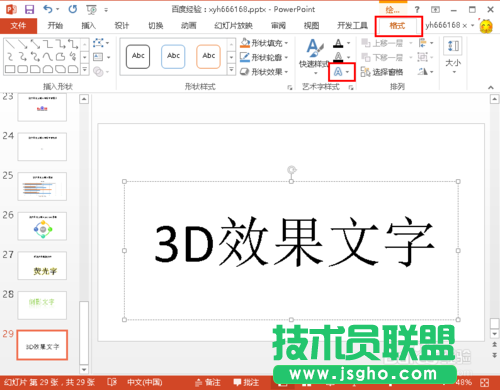Screen dimensions: 500x390
Task: Click the Edit Shape icon
Action: [x=98, y=43]
